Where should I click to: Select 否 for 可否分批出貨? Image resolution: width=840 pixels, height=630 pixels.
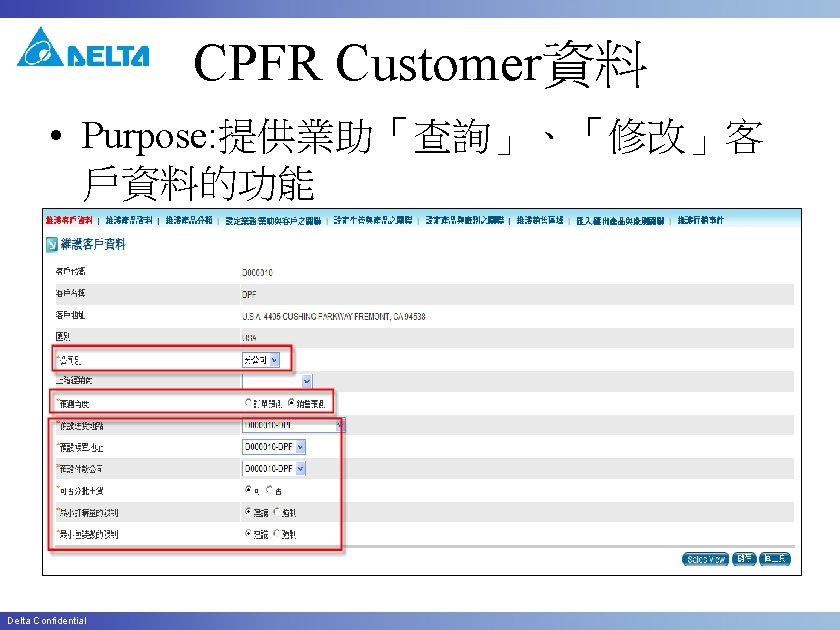click(x=269, y=490)
